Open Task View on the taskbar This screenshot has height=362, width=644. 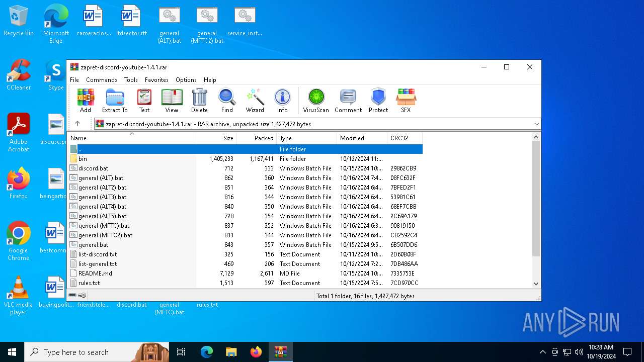point(181,352)
